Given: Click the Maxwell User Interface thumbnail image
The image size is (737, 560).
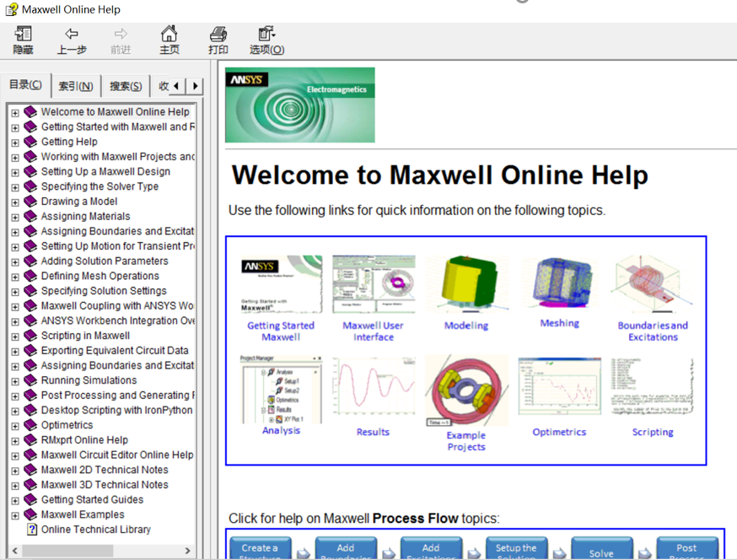Looking at the screenshot, I should (374, 284).
